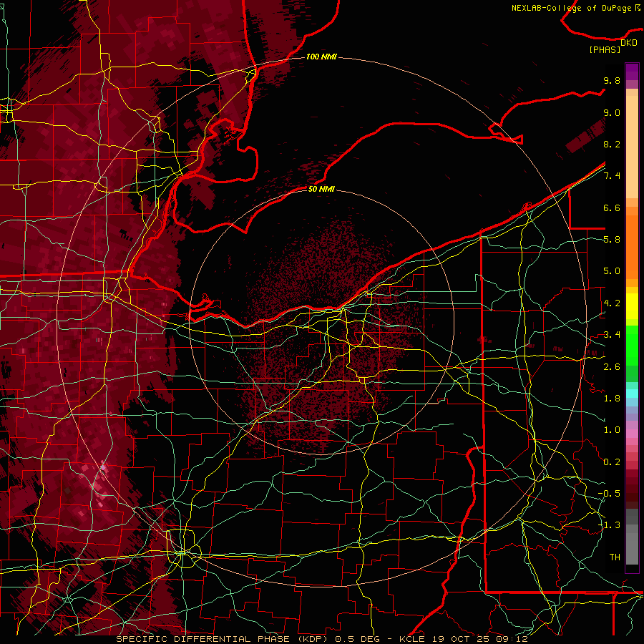
Task: Click the 5.8 value on color scale
Action: tap(612, 240)
